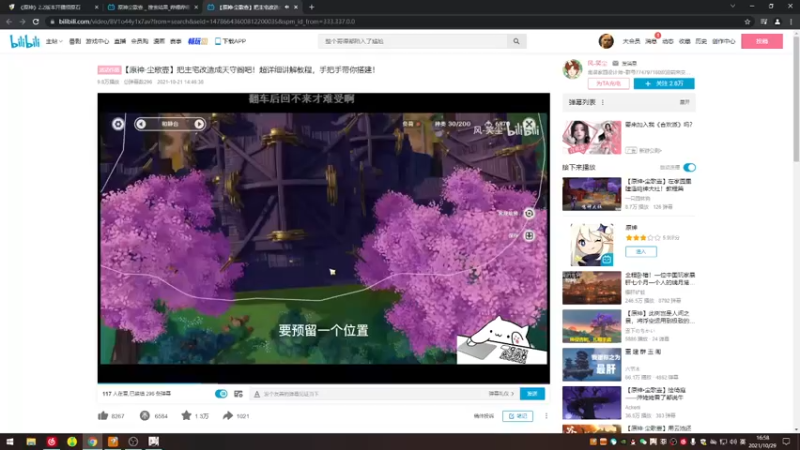
Task: Click the blue 发送 send button
Action: pos(532,394)
